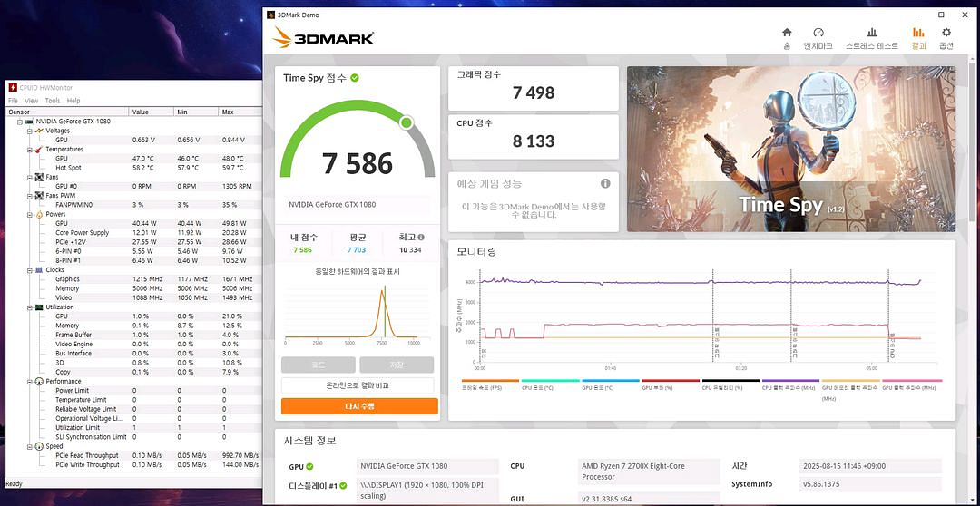Viewport: 980px width, 506px height.
Task: Open the Benchmarks (벤치마크) gauge icon
Action: [x=818, y=33]
